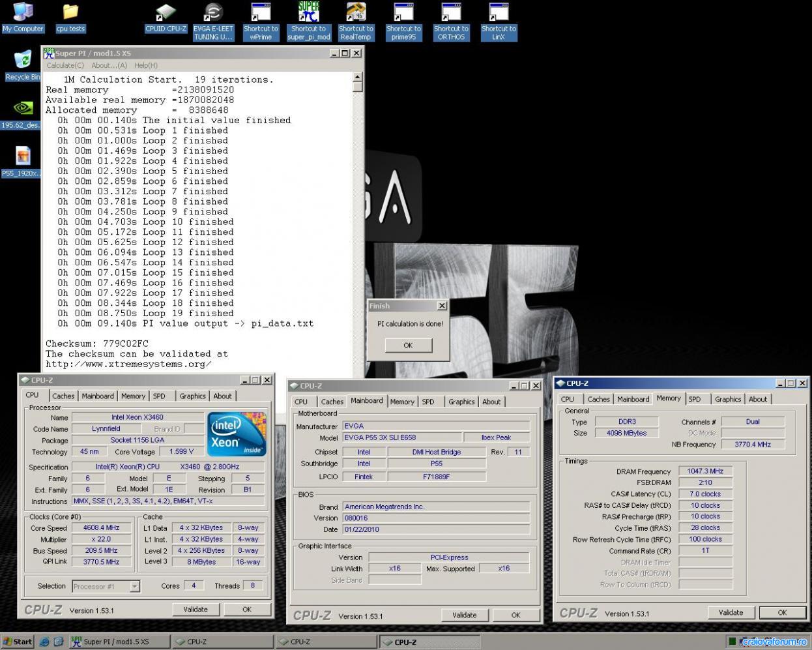
Task: Click Validate in the CPU-Z DDR3 timings window
Action: pos(731,612)
